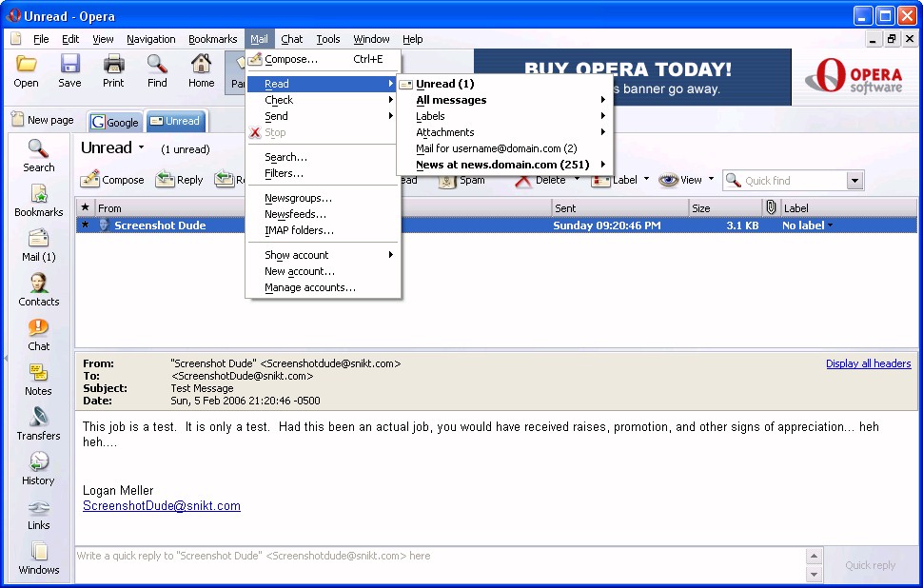This screenshot has height=588, width=923.
Task: Open the Bookmarks panel in sidebar
Action: coord(39,200)
